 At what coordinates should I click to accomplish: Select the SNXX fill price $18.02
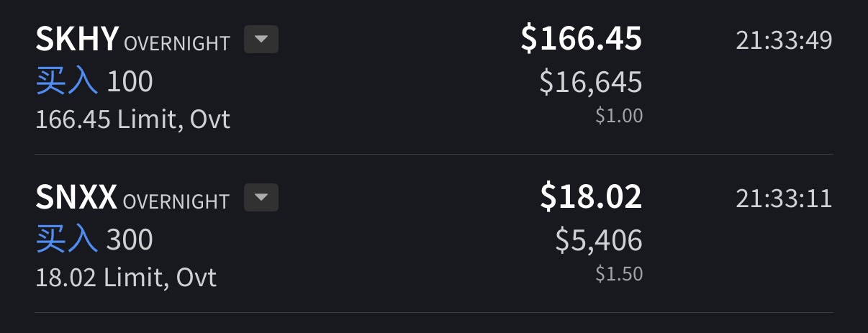click(x=591, y=197)
